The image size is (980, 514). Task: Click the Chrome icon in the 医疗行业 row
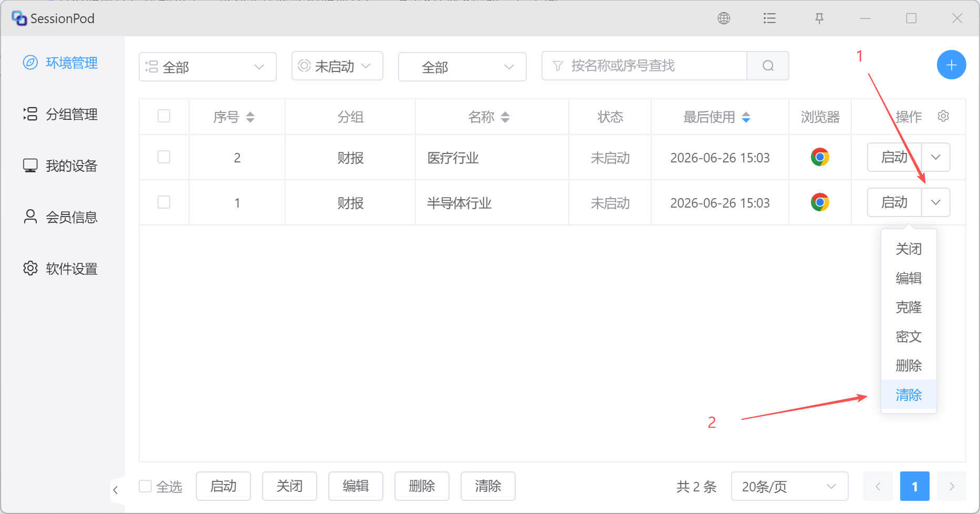tap(820, 157)
